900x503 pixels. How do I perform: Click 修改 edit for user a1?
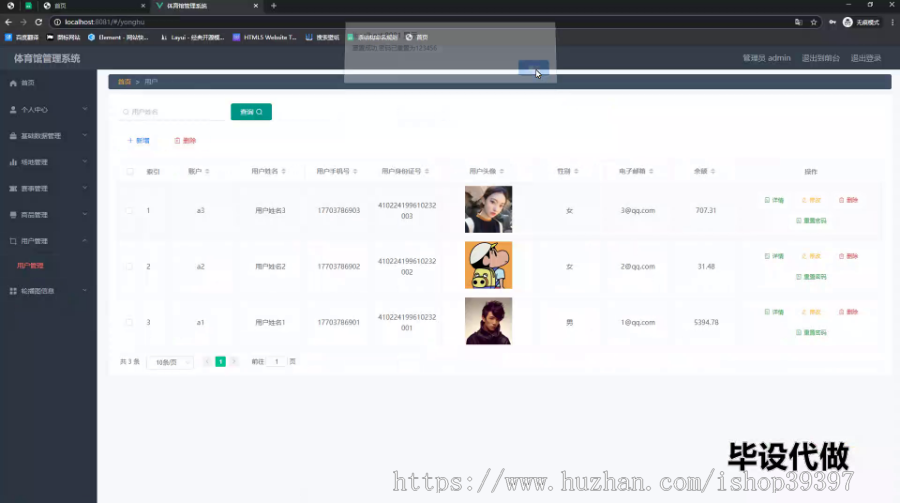click(812, 312)
